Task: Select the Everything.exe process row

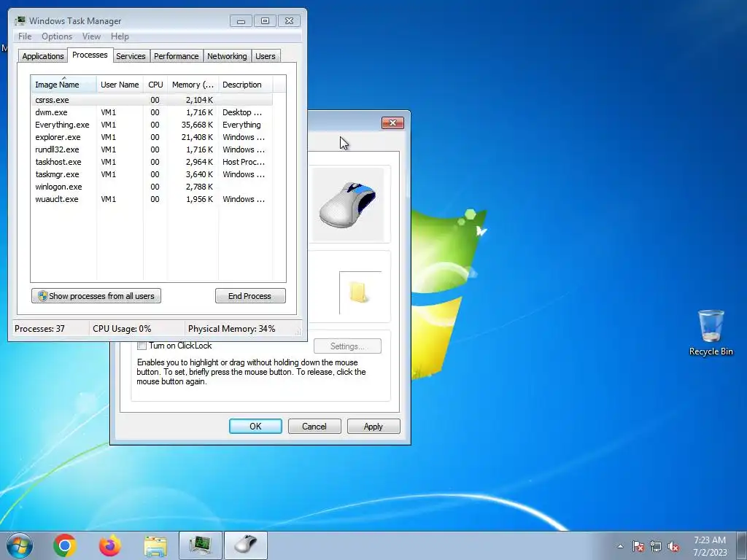Action: pyautogui.click(x=152, y=125)
